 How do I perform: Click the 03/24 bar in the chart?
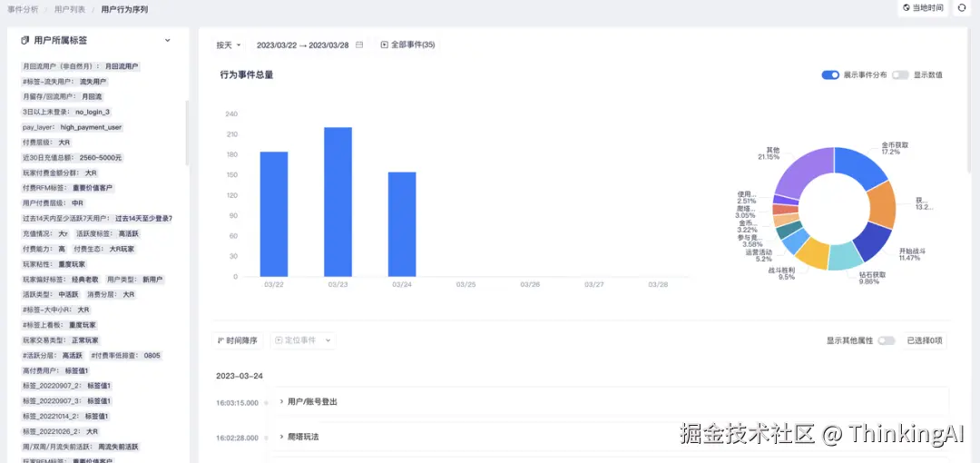tap(402, 224)
